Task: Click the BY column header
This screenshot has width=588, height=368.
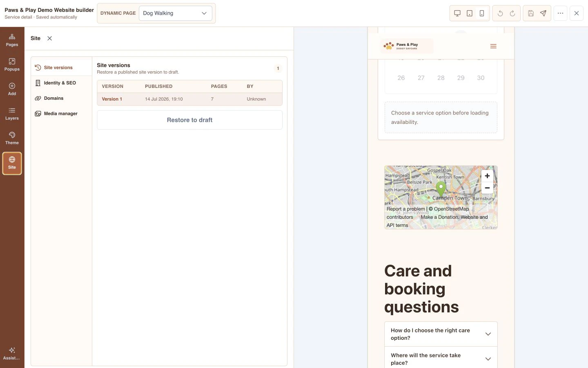Action: (x=250, y=86)
